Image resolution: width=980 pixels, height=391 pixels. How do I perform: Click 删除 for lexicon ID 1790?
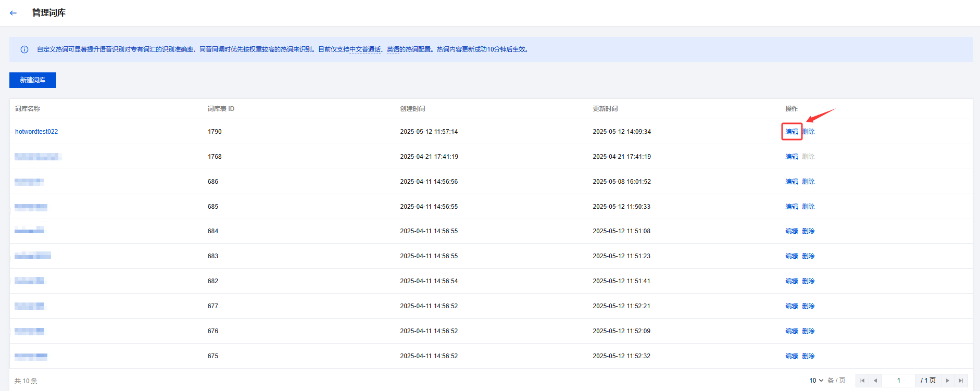tap(808, 132)
